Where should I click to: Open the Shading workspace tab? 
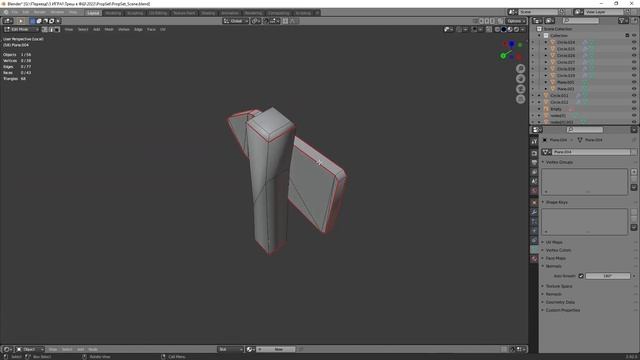208,13
